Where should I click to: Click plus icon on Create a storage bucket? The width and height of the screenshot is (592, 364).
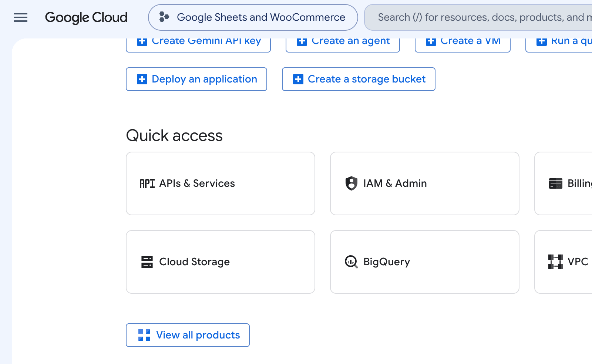click(298, 79)
